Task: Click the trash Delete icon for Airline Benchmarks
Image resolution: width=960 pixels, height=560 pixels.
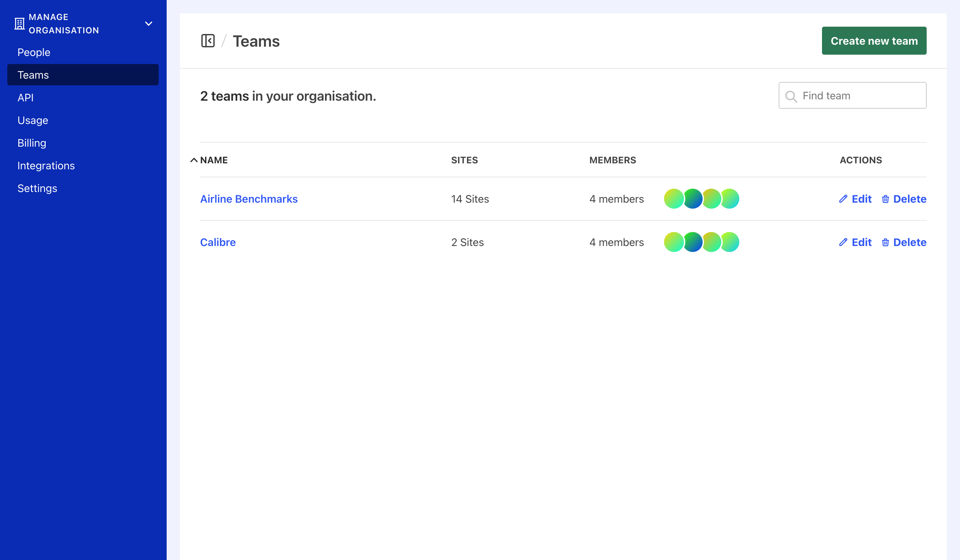Action: click(x=886, y=199)
